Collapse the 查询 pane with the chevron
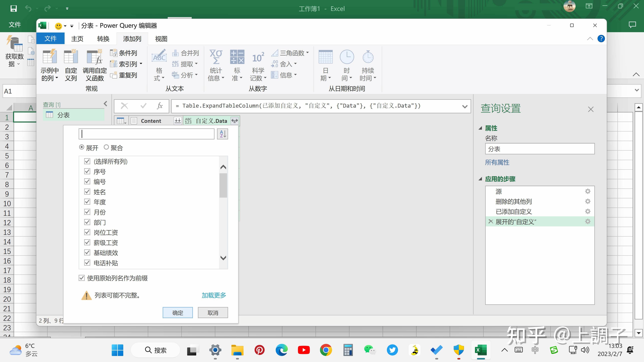 click(105, 103)
